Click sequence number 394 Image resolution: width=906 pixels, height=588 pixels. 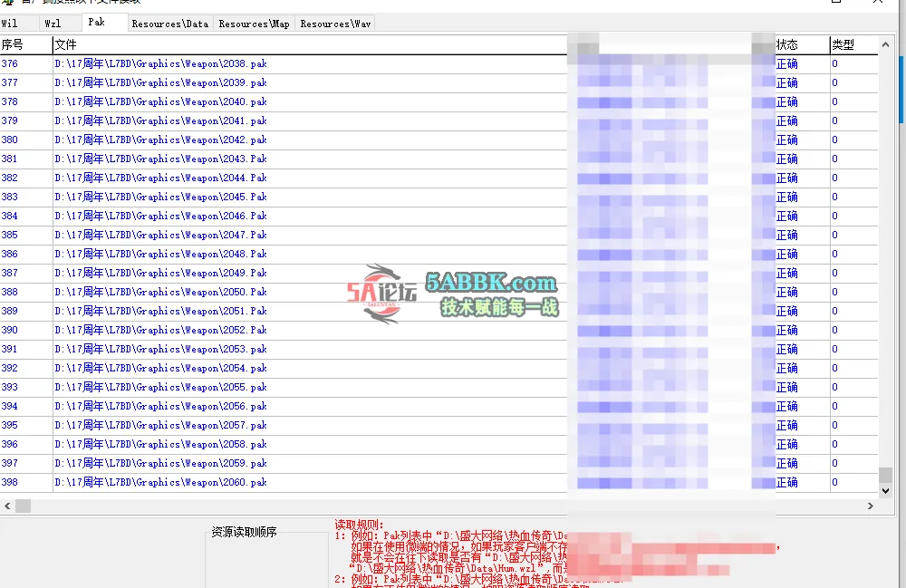[x=10, y=406]
